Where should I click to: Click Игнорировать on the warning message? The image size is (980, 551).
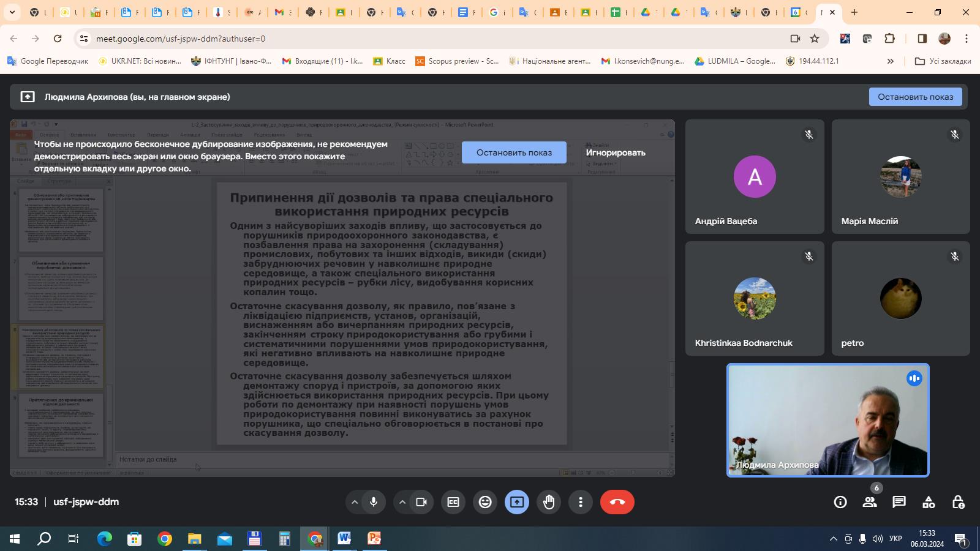coord(615,152)
